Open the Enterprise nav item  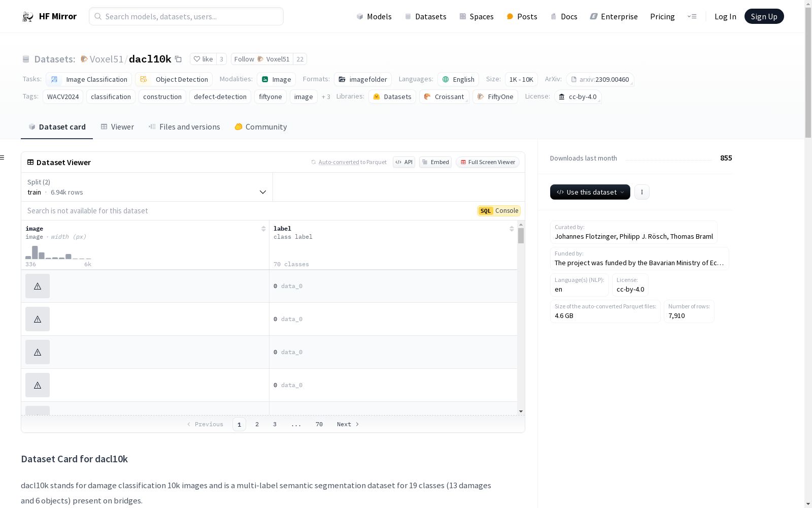click(x=614, y=16)
